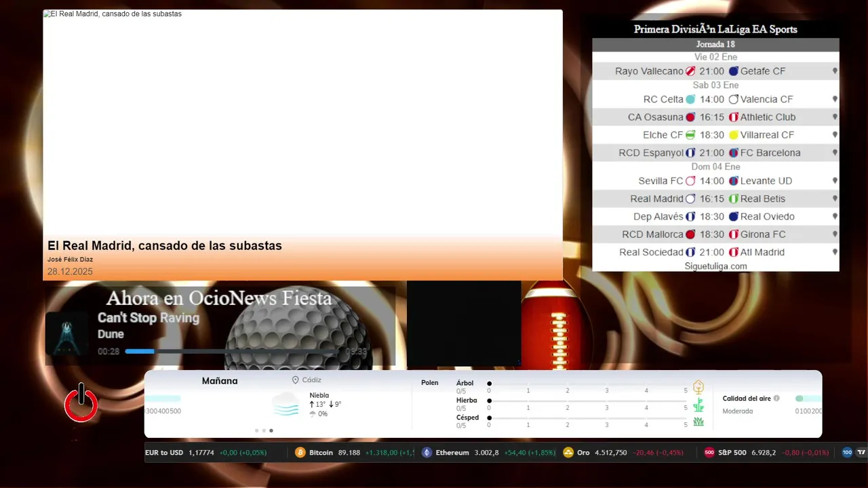The image size is (868, 488).
Task: Click the song title Can't Stop Raving
Action: pyautogui.click(x=149, y=318)
